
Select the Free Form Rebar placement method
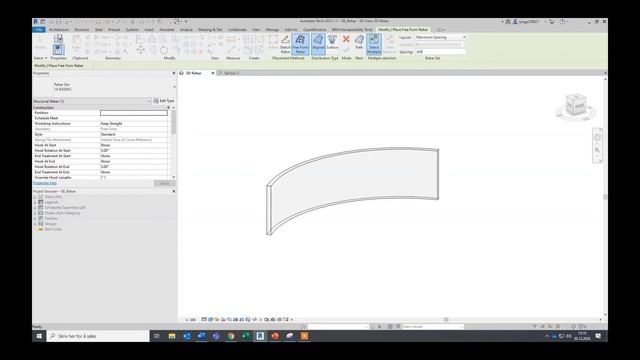click(x=300, y=44)
